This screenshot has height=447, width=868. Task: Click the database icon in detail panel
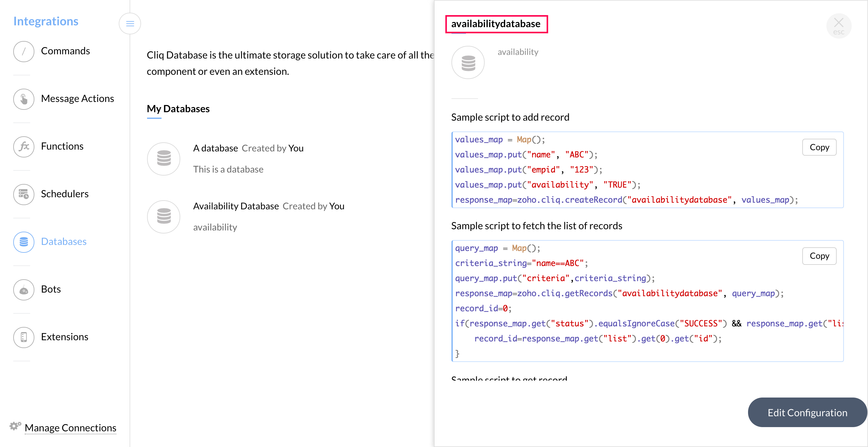[468, 63]
